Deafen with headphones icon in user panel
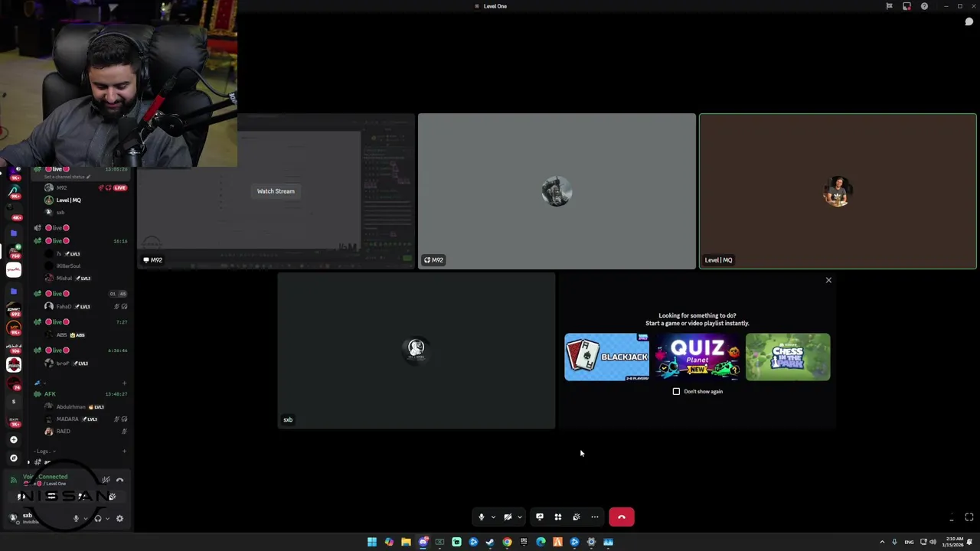Viewport: 980px width, 551px height. coord(97,519)
